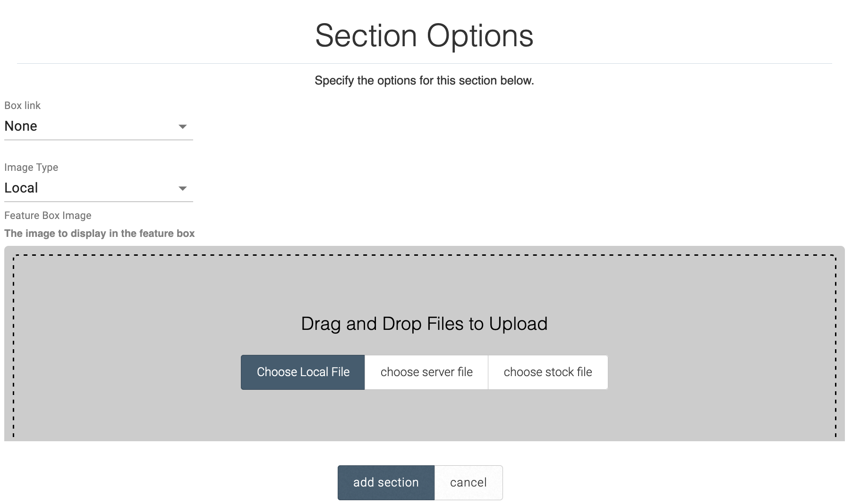This screenshot has height=504, width=852.
Task: Cancel the Section Options dialog
Action: 468,482
